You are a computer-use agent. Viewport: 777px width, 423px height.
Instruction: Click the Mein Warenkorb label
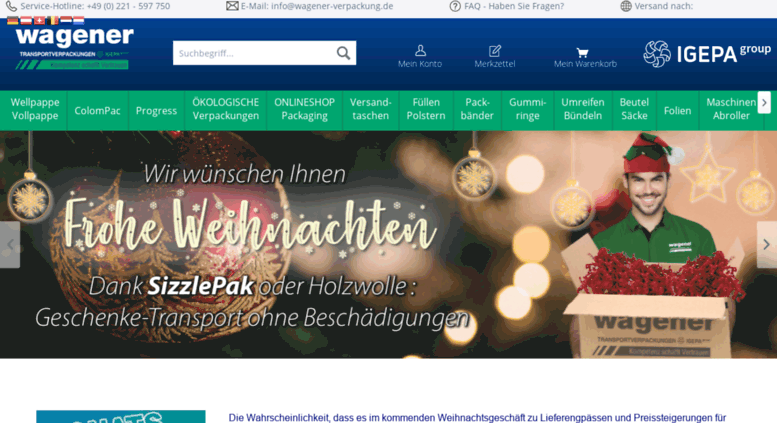click(x=585, y=64)
